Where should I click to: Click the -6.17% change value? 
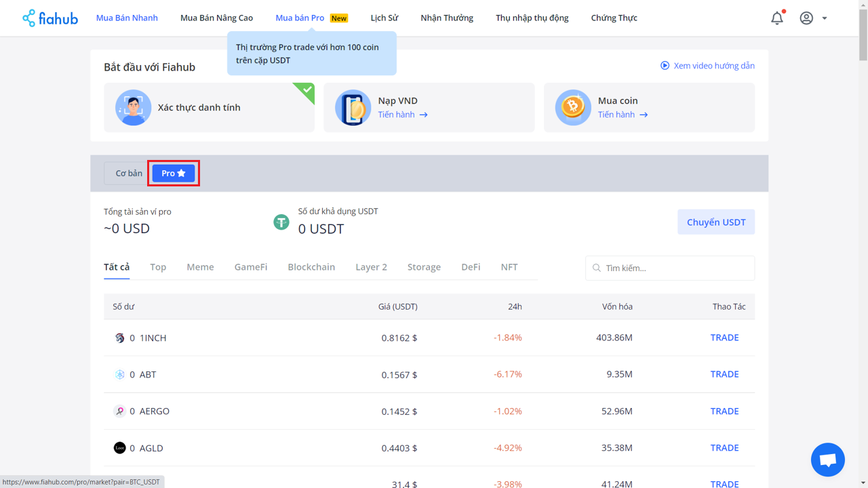pos(508,374)
